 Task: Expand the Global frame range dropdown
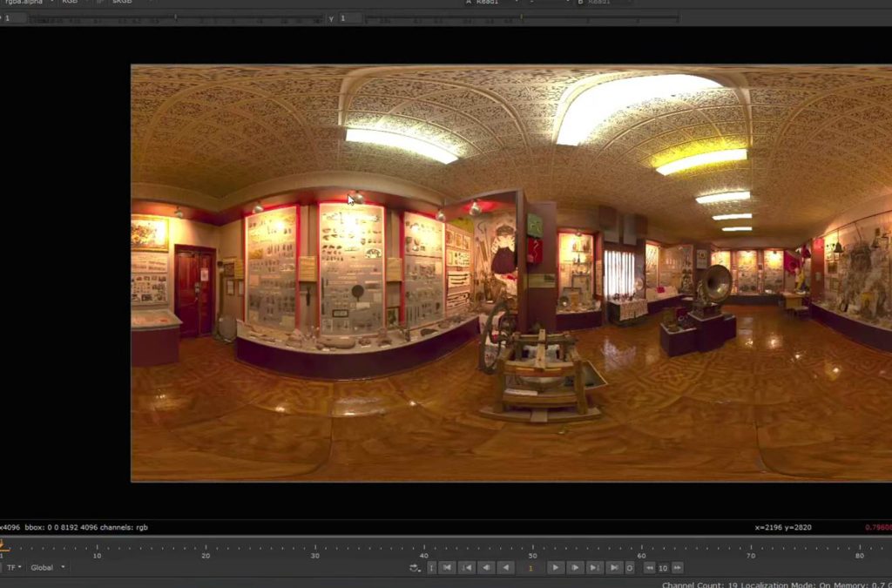click(47, 567)
